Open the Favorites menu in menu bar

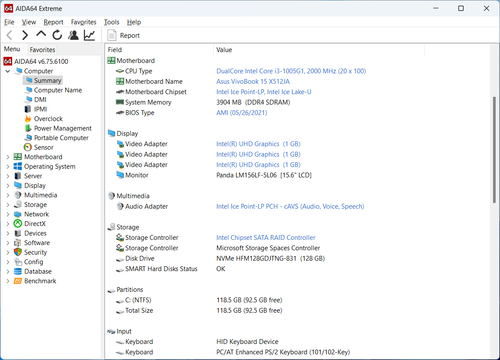click(83, 22)
